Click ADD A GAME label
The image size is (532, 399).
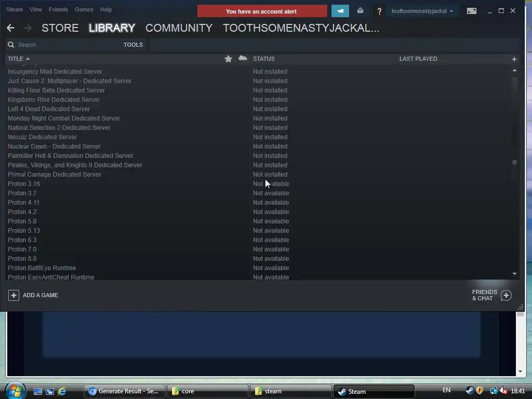41,295
